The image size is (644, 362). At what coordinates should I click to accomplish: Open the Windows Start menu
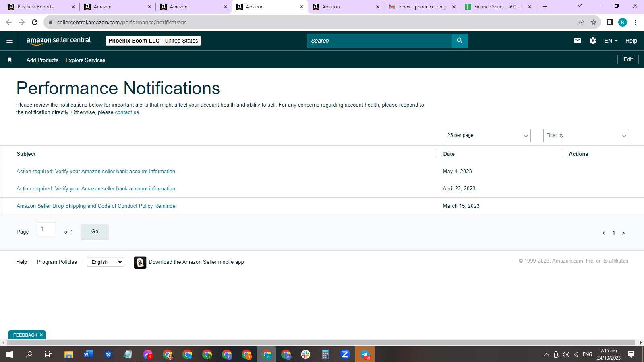pos(10,354)
